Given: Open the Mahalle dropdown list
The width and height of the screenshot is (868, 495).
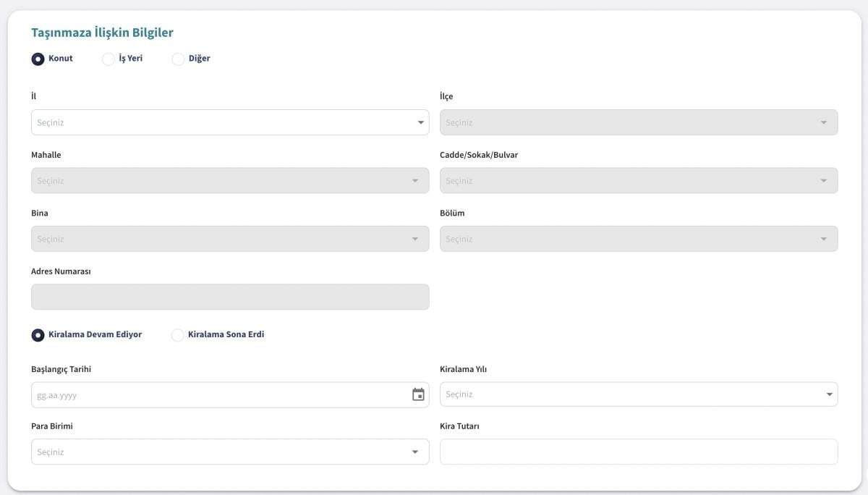Looking at the screenshot, I should 229,181.
